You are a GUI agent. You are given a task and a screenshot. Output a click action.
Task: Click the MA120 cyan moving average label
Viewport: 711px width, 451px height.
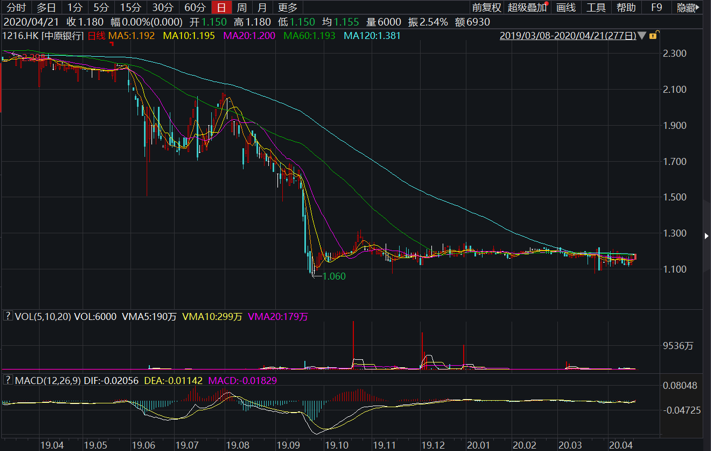coord(371,36)
